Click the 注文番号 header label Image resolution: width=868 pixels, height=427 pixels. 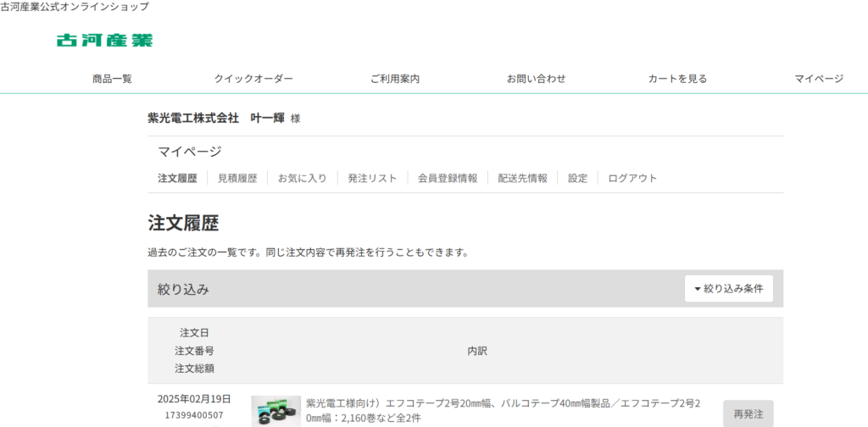(194, 351)
